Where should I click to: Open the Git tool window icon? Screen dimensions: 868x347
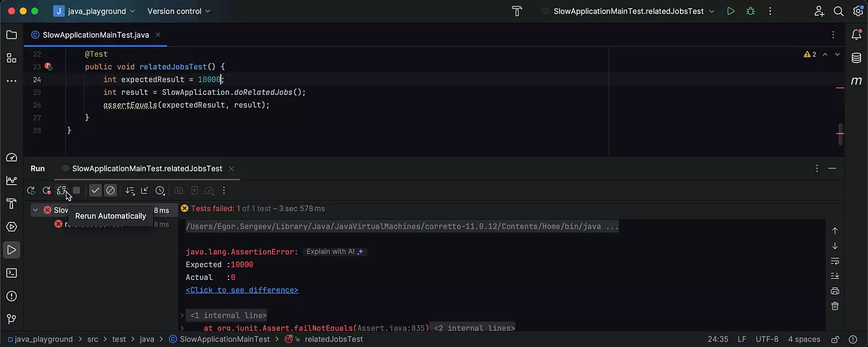coord(12,319)
